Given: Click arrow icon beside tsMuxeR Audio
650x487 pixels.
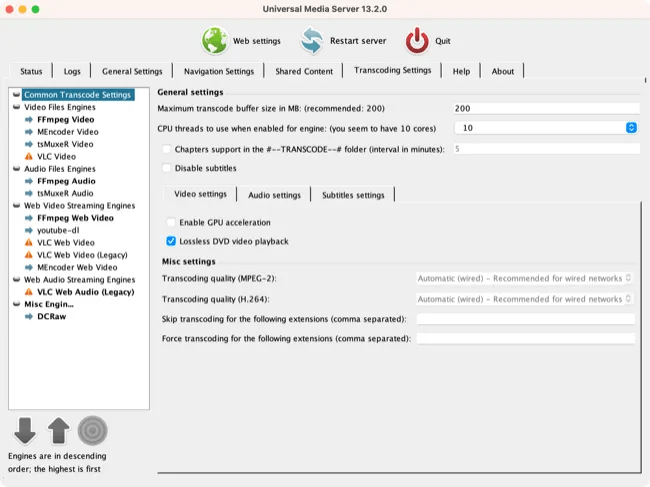Looking at the screenshot, I should click(x=29, y=194).
